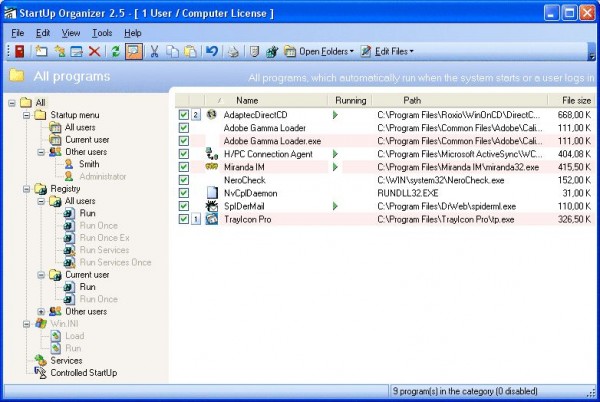Click the new entry toolbar icon
This screenshot has height=402, width=600.
(41, 51)
